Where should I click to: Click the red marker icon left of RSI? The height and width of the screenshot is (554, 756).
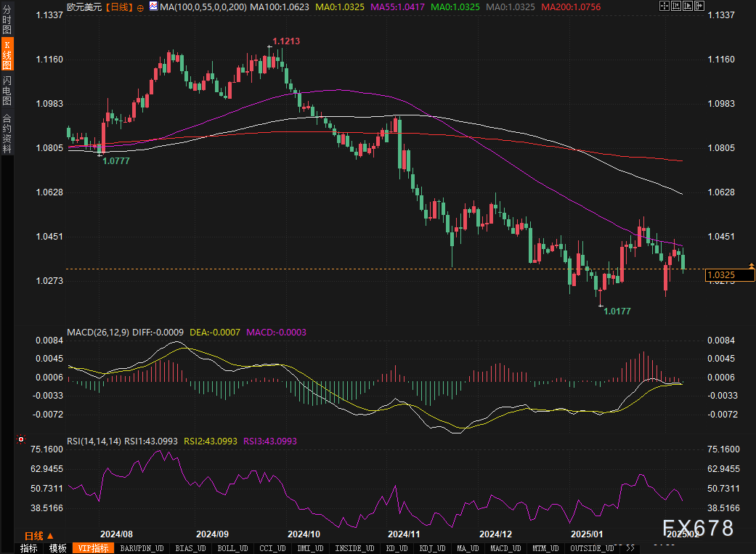[21, 439]
